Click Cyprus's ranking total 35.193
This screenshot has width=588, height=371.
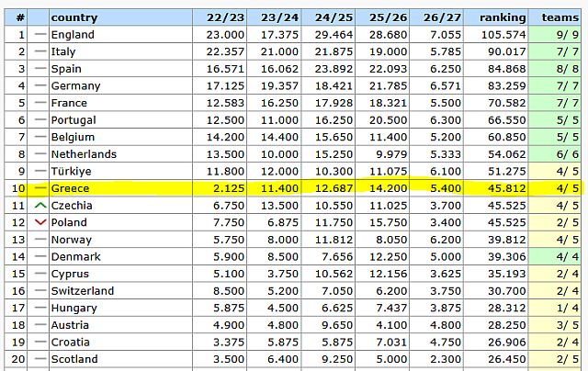507,274
